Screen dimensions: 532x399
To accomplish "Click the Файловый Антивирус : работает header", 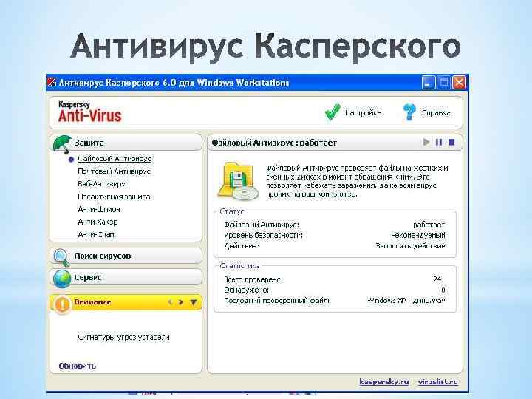I will tap(274, 143).
